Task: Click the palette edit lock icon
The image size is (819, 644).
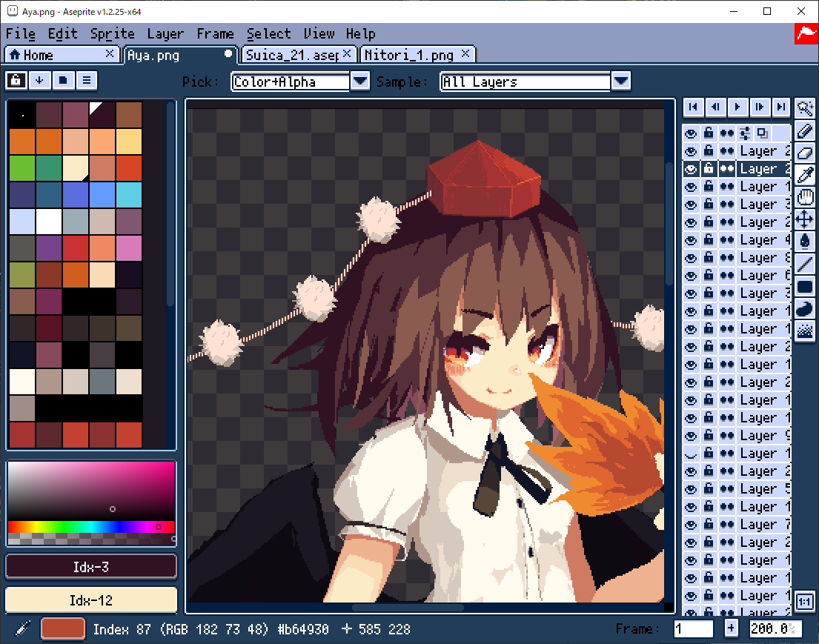Action: coord(16,81)
